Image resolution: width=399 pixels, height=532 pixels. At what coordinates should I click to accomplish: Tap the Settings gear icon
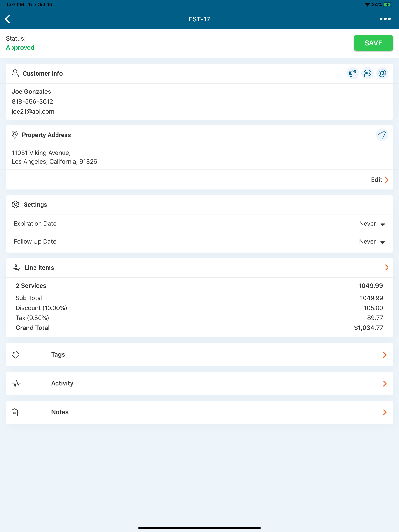coord(16,204)
